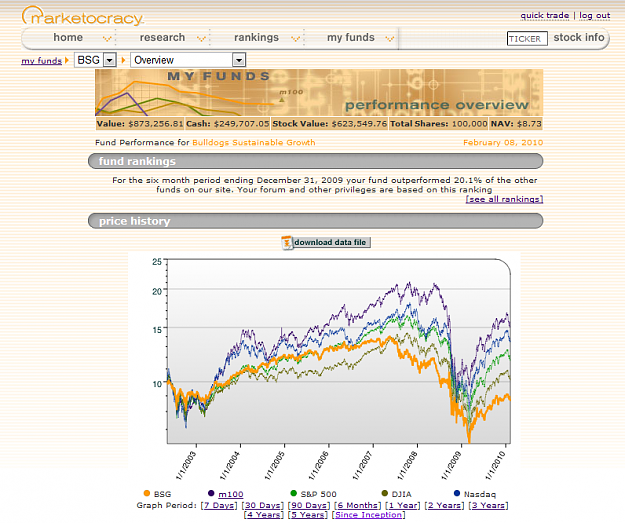Click the February 08, 2010 date
The height and width of the screenshot is (523, 625).
click(x=503, y=142)
